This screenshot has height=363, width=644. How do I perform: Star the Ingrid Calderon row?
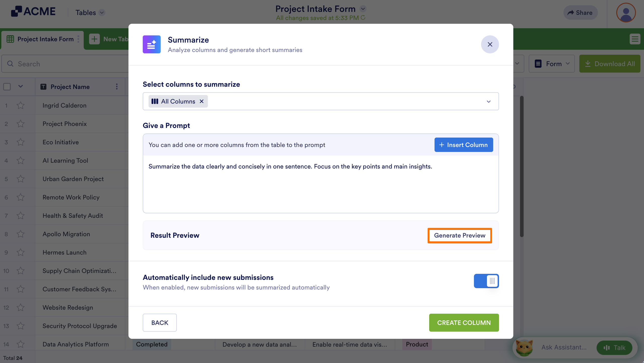(x=20, y=105)
